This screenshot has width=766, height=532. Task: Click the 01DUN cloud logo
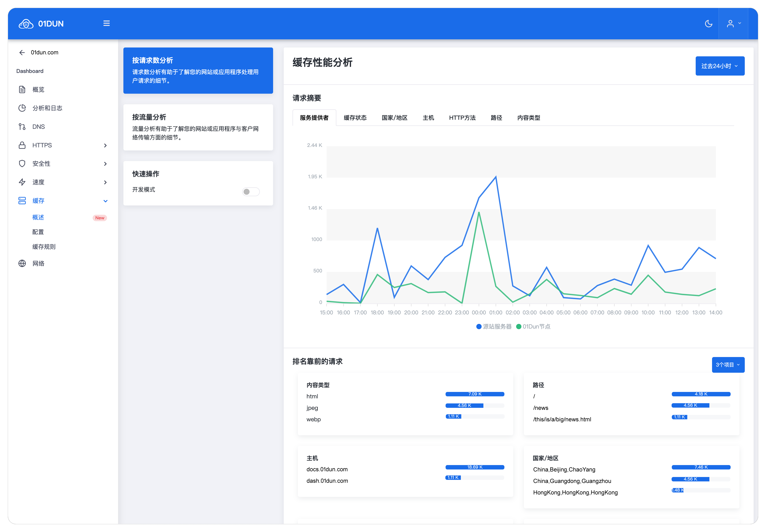pos(26,24)
